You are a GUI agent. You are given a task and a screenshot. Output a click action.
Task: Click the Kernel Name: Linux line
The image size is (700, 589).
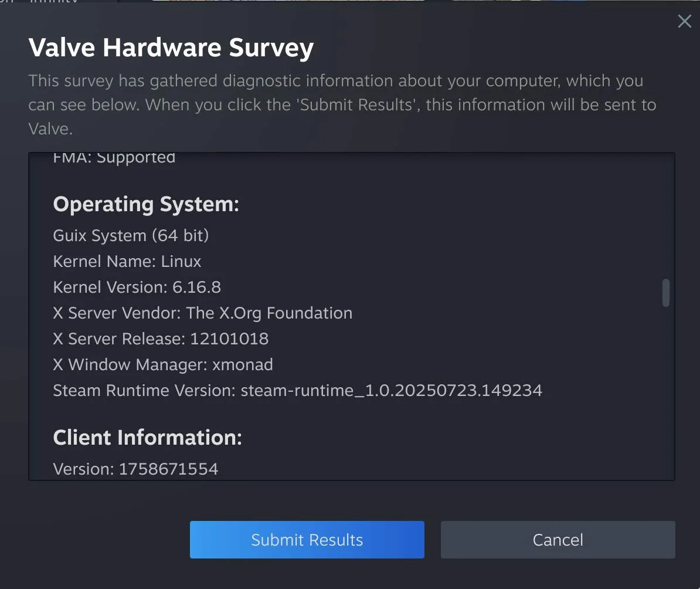[127, 262]
